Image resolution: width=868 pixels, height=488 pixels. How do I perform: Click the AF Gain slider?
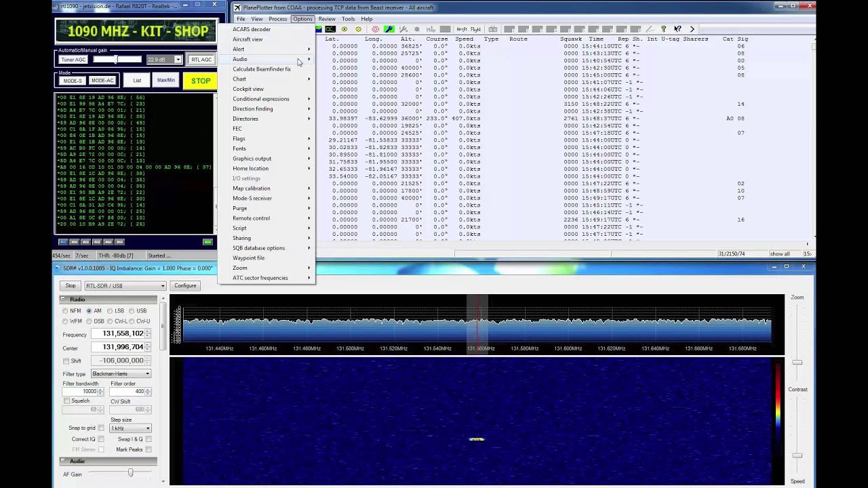tap(130, 473)
